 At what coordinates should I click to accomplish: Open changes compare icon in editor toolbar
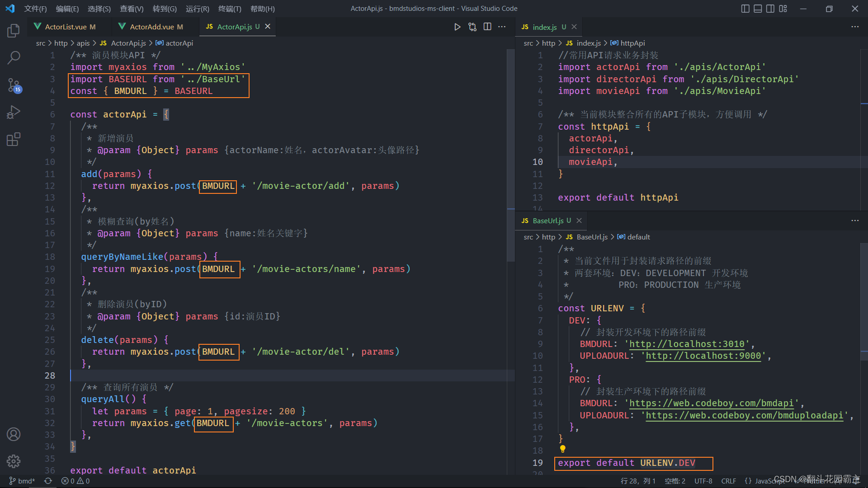472,27
